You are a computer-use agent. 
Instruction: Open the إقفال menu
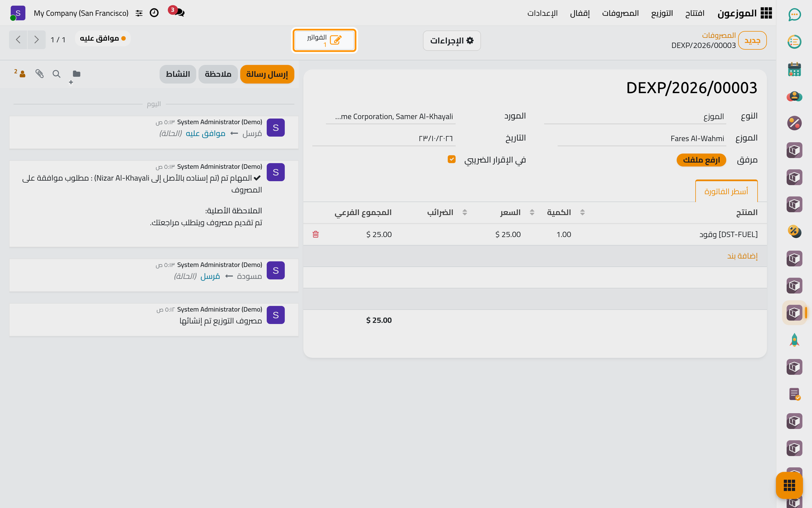[x=580, y=13]
